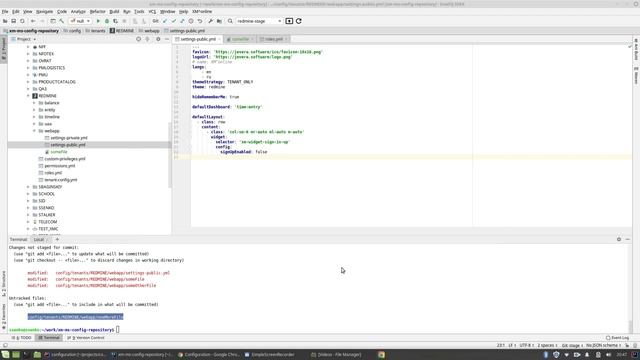Click the Open folder toolbar icon
The height and width of the screenshot is (360, 640).
(5, 21)
